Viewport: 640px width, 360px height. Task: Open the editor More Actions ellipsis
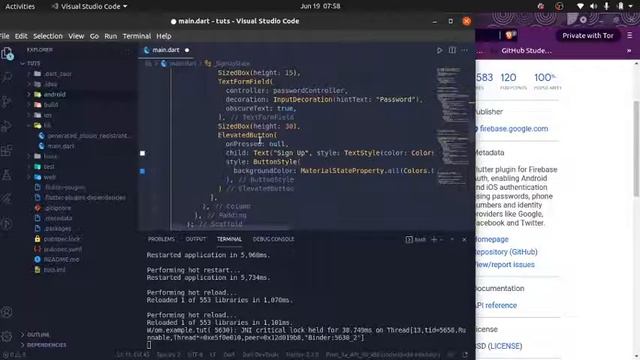(x=464, y=50)
